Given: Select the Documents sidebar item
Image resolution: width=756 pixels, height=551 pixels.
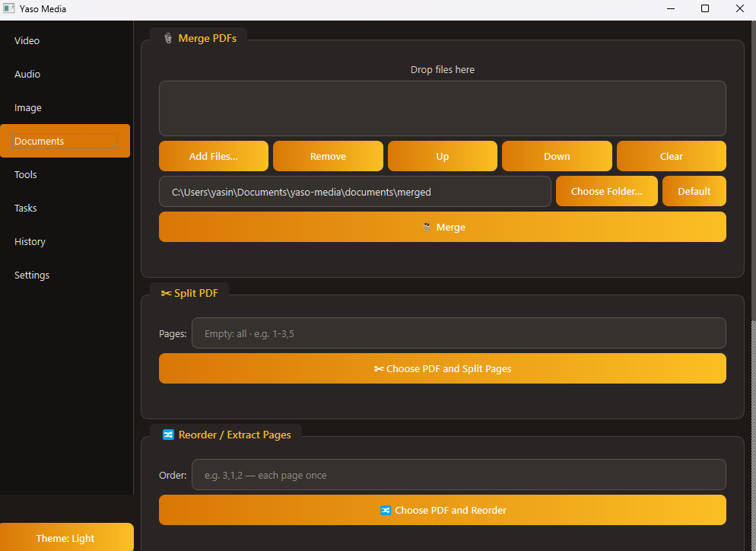Looking at the screenshot, I should pyautogui.click(x=65, y=141).
